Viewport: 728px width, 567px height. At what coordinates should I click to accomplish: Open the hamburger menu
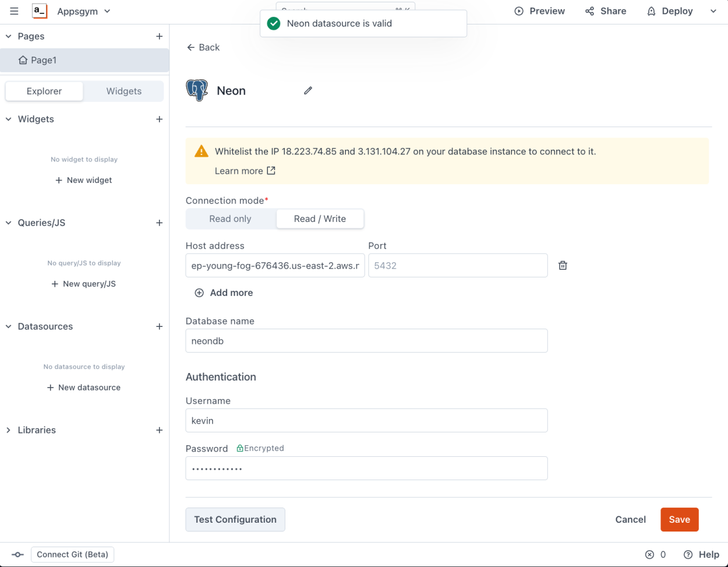pyautogui.click(x=14, y=10)
